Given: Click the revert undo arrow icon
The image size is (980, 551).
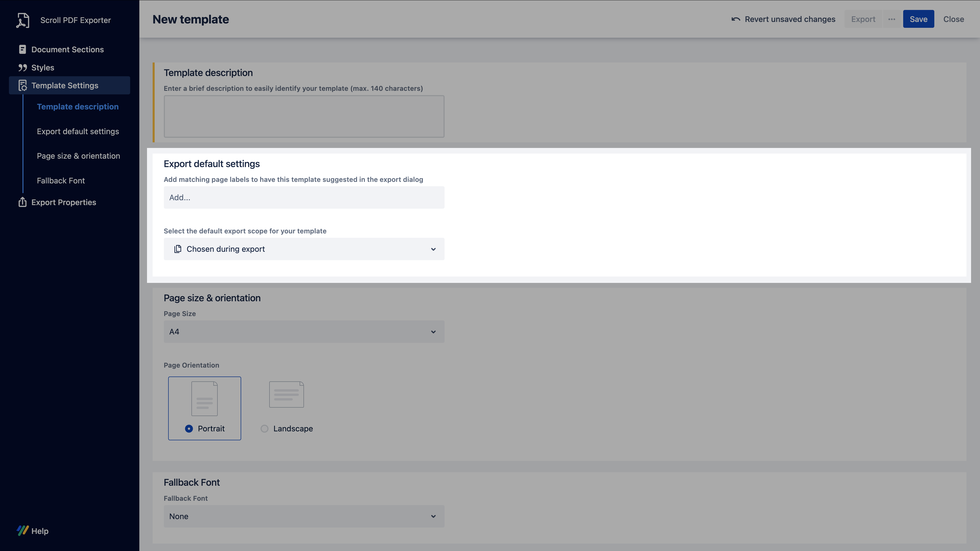Looking at the screenshot, I should [735, 19].
